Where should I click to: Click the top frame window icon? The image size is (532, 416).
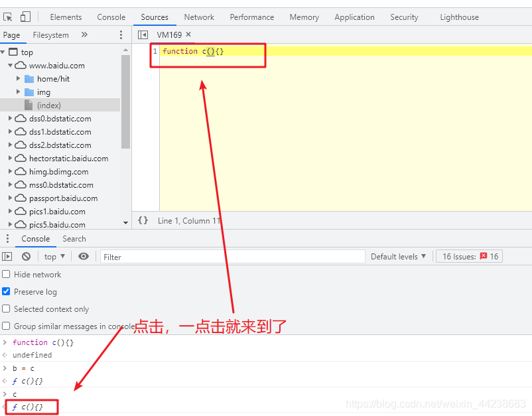click(x=13, y=52)
